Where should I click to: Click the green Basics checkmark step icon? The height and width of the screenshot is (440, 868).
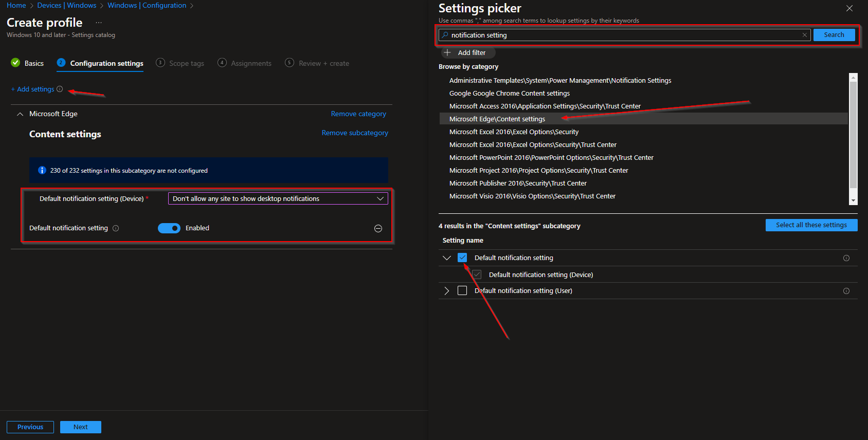point(15,63)
